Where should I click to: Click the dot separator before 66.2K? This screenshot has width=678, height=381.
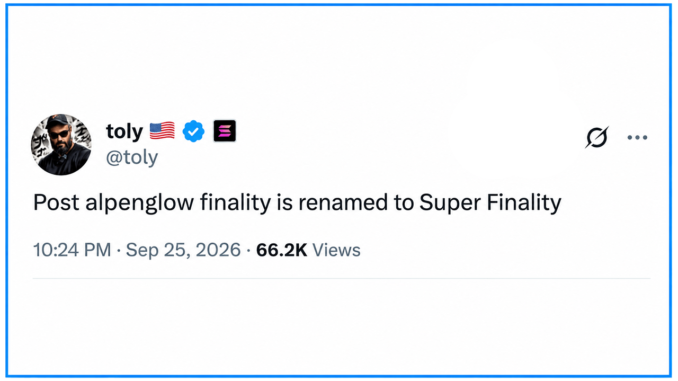(249, 250)
